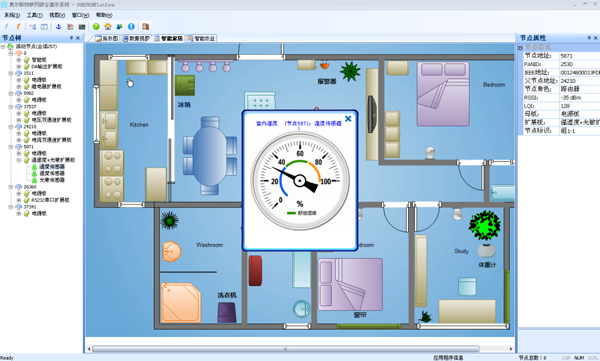Select 光敏传感器 in the node tree
Screen dimensions: 600x361
tap(52, 180)
